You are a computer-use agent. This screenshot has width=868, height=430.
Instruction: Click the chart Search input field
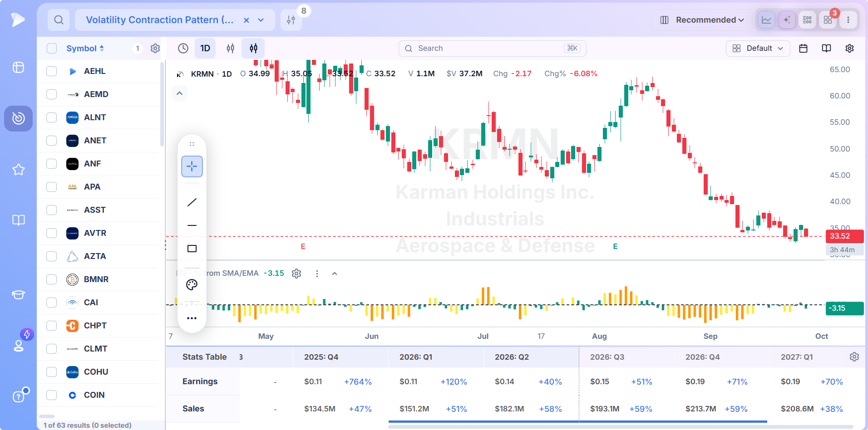[493, 49]
